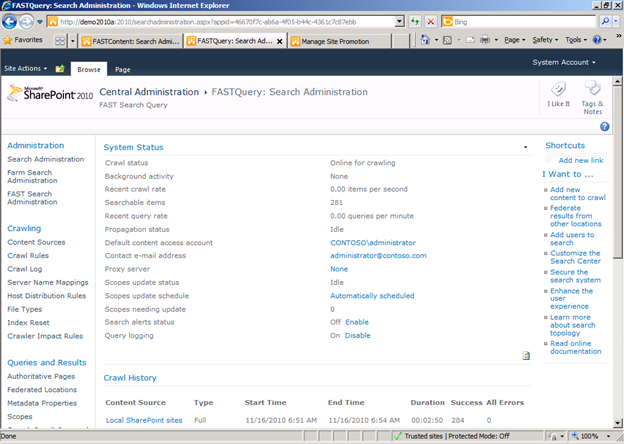Click Customize the Search Center link
Screen dimensions: 624x444
tap(575, 257)
